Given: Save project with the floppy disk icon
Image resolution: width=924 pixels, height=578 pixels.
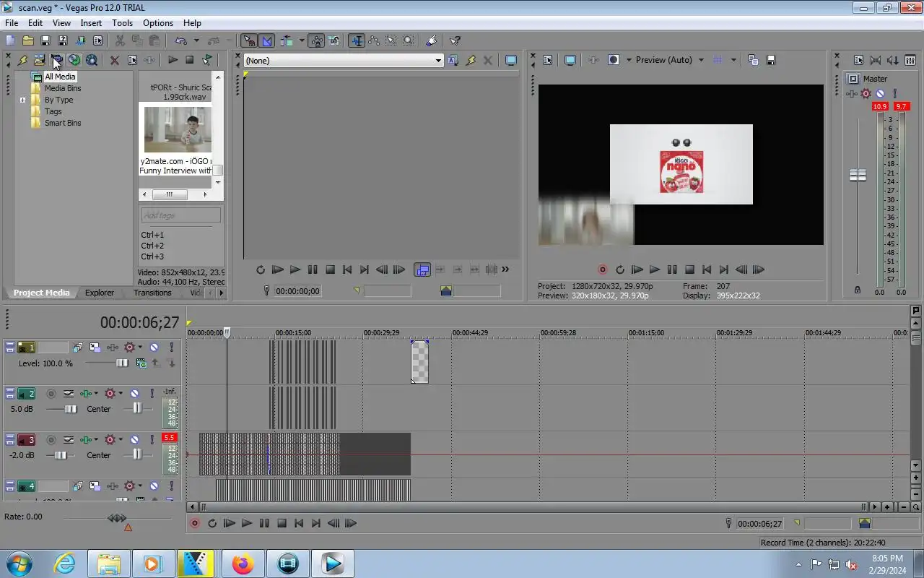Looking at the screenshot, I should 45,40.
